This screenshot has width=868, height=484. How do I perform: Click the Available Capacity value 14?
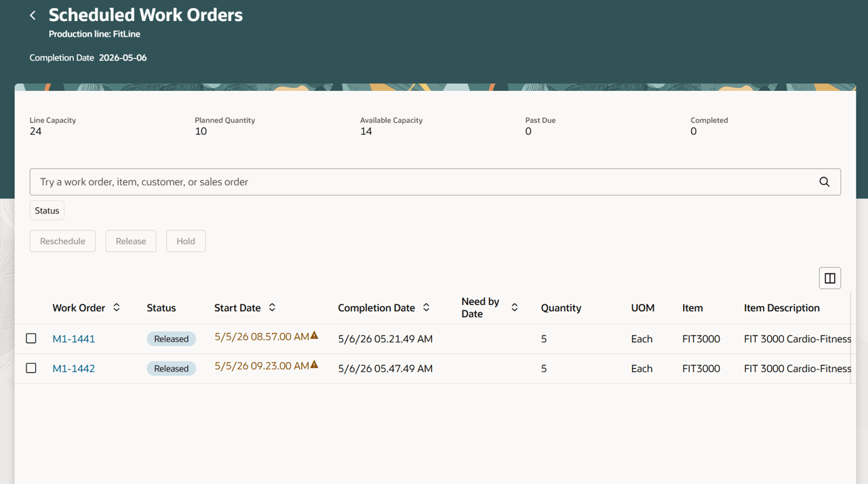[366, 132]
